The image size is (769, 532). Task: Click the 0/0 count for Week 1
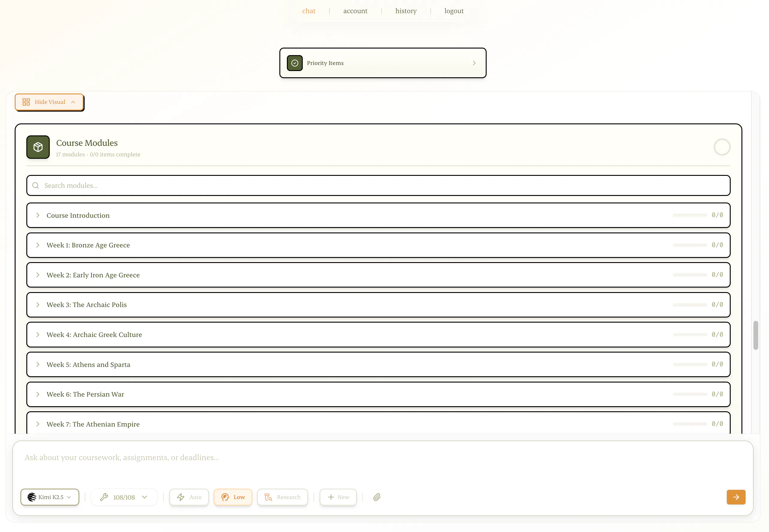[717, 245]
